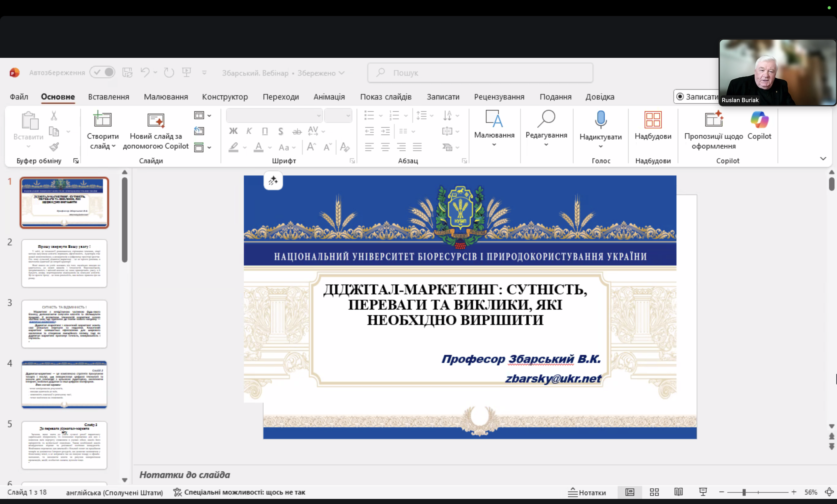837x504 pixels.
Task: Toggle the Record radio button
Action: pos(680,97)
